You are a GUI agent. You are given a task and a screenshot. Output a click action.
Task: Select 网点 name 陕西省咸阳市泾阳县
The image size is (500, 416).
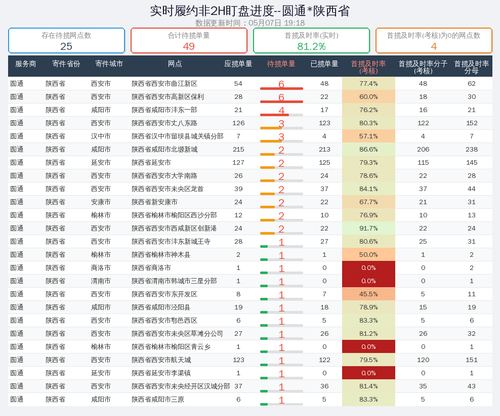click(161, 307)
